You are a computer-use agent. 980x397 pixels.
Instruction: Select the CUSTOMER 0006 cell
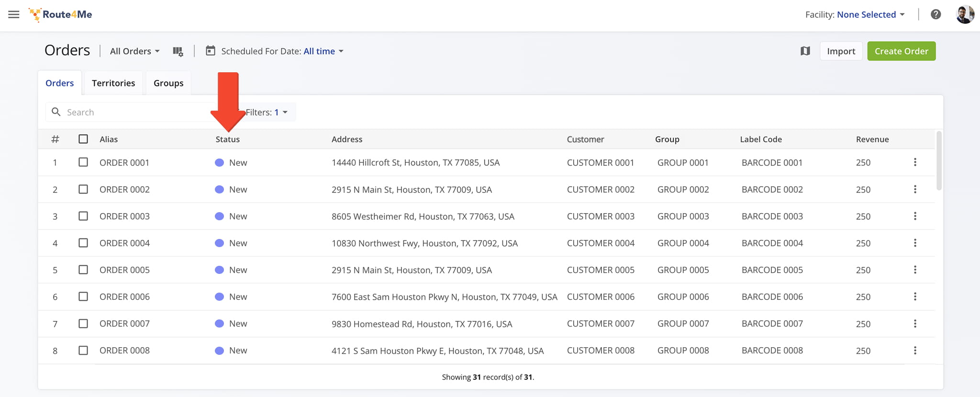click(x=601, y=296)
